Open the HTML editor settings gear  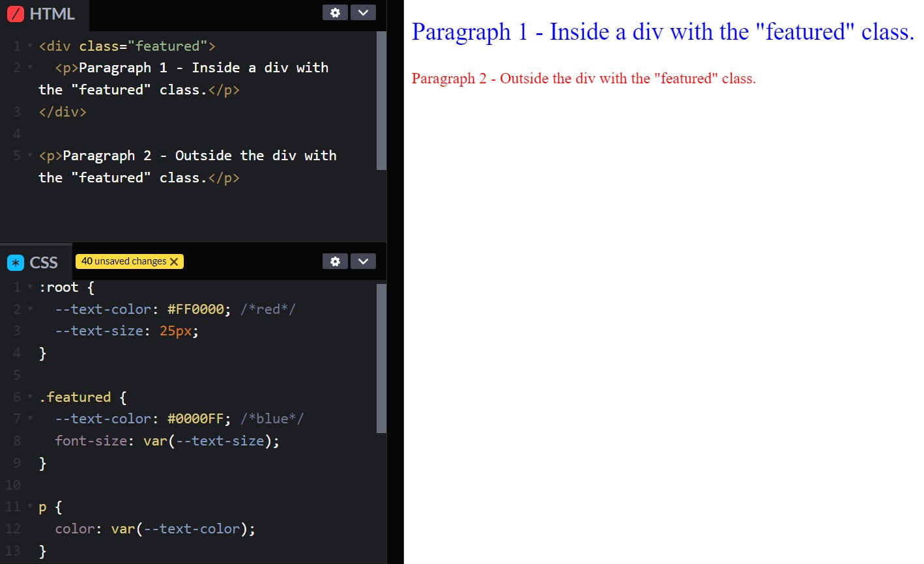click(335, 12)
